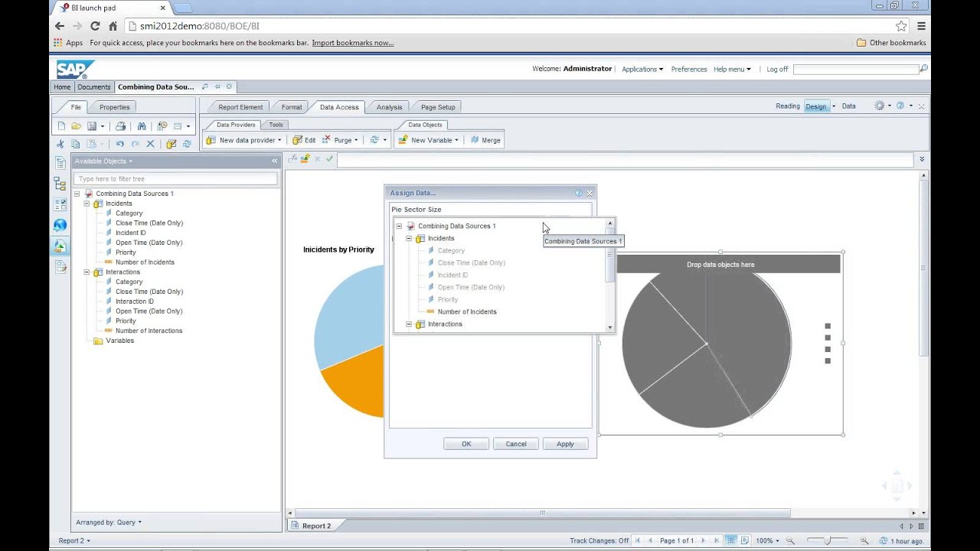The image size is (980, 551).
Task: Click the History clock icon
Action: (x=162, y=126)
